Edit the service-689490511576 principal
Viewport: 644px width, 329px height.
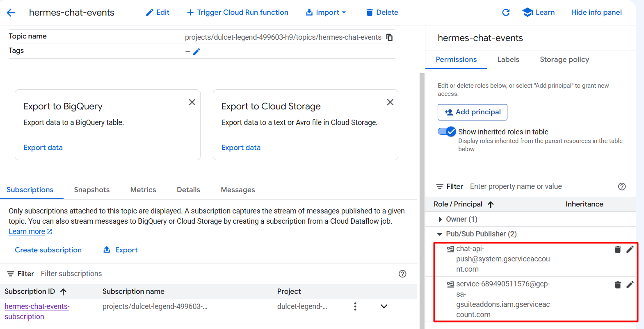click(x=630, y=284)
